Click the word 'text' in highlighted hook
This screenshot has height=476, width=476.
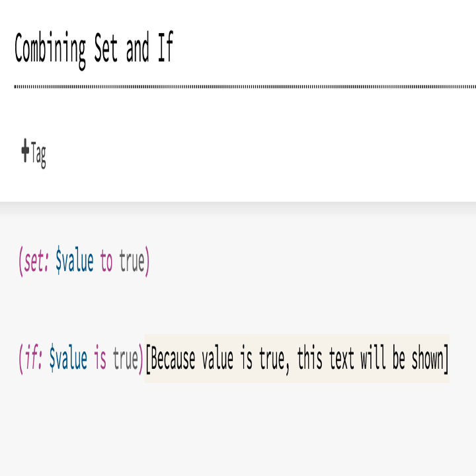click(342, 359)
